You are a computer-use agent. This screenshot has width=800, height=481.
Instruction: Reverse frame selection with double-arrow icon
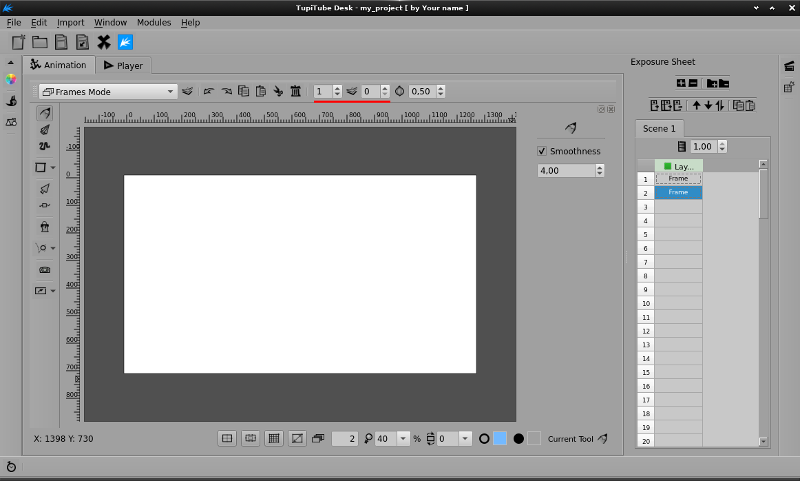click(x=720, y=106)
